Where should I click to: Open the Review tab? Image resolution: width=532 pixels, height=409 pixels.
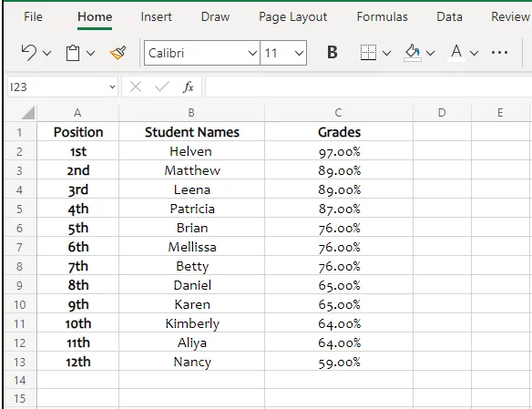[510, 16]
